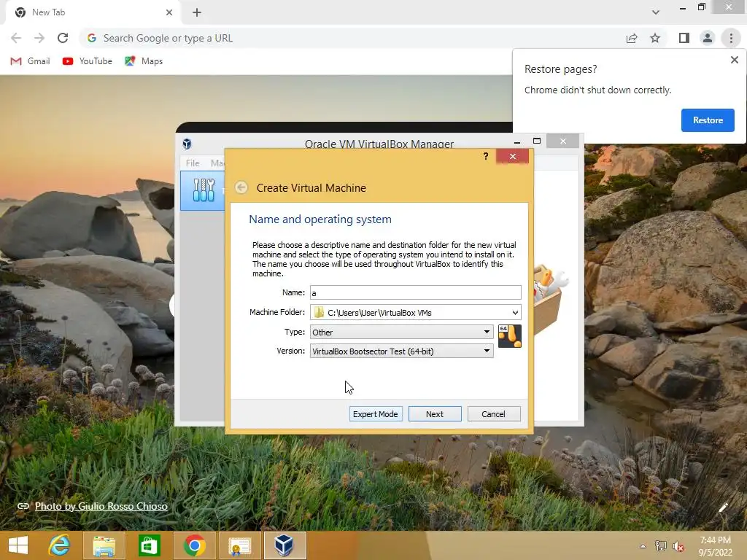Click the OS type 64-bit icon beside Type
747x560 pixels.
tap(510, 336)
